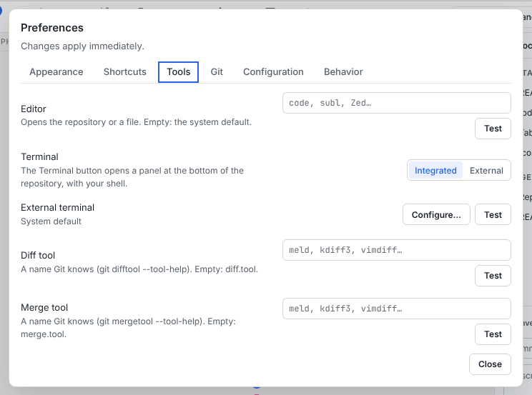
Task: Click the 'Terminal' setting label
Action: [39, 156]
